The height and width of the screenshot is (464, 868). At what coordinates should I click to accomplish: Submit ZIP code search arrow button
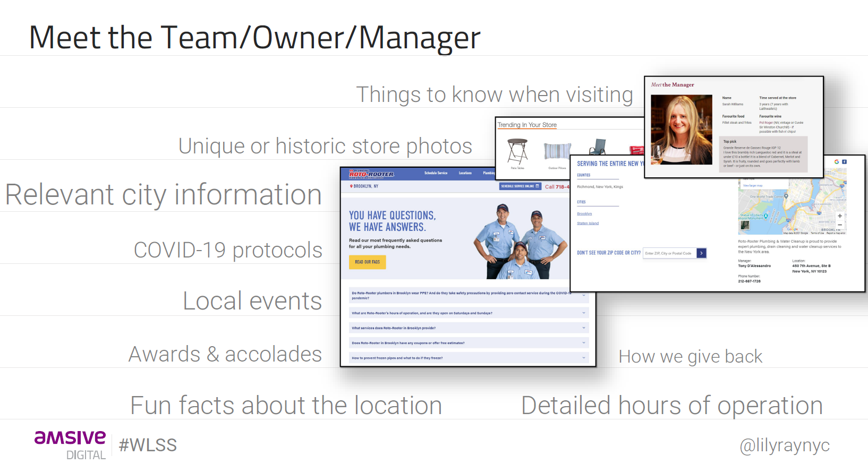pos(701,253)
